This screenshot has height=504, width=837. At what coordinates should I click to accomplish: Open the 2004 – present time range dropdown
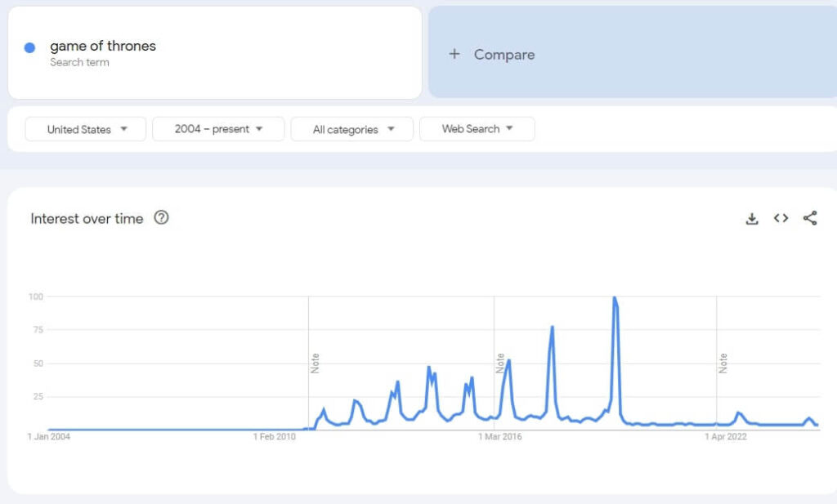[x=218, y=129]
